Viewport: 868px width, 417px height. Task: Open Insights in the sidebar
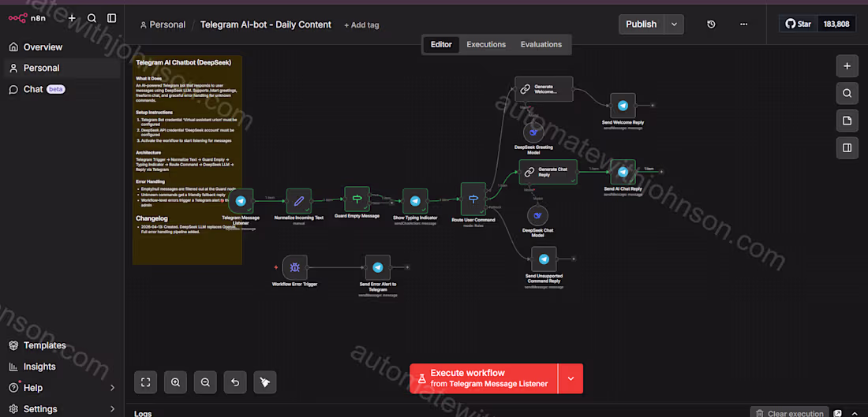click(32, 367)
